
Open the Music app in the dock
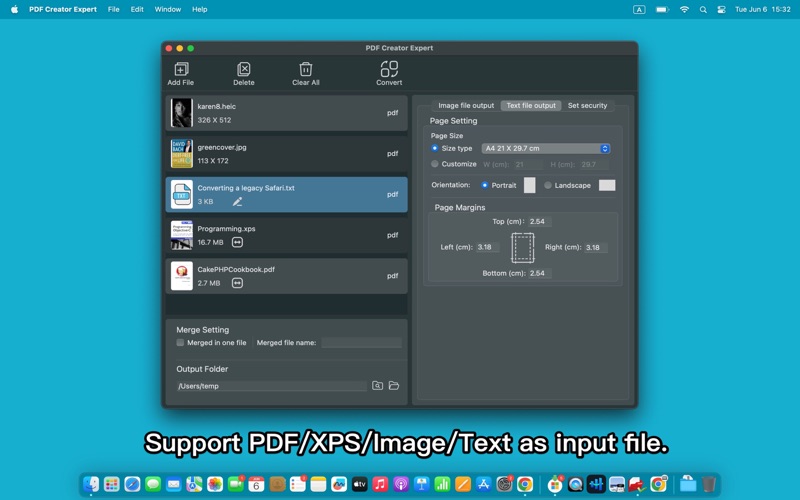pos(380,484)
